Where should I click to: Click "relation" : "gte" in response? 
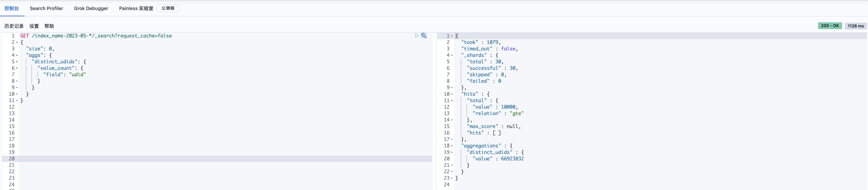(498, 113)
